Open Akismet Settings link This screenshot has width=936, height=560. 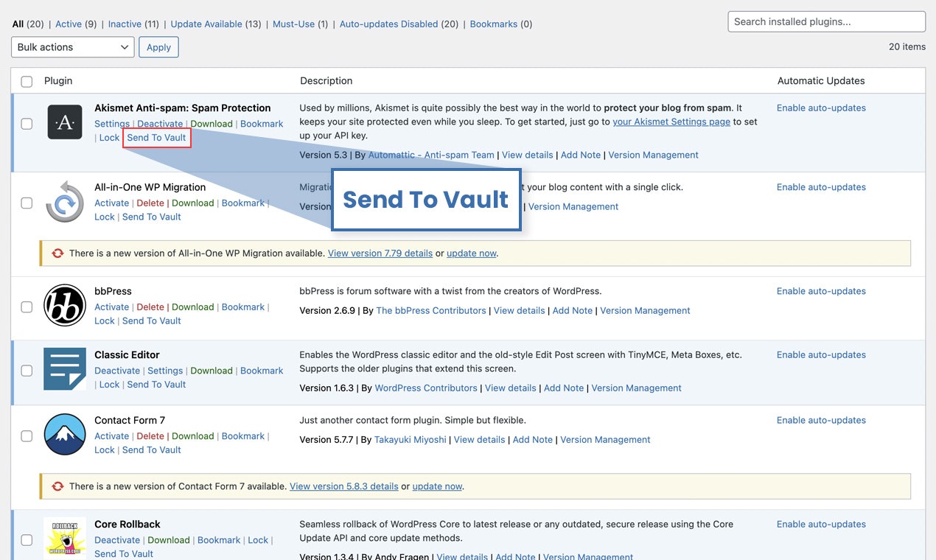112,124
